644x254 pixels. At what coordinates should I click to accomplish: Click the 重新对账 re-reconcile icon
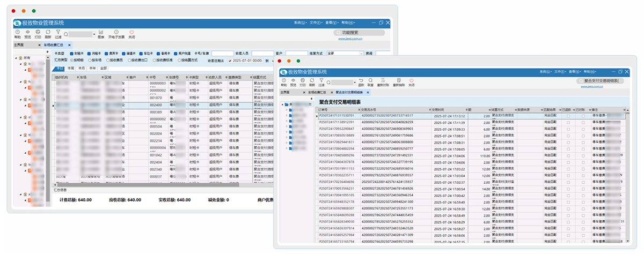click(x=383, y=82)
